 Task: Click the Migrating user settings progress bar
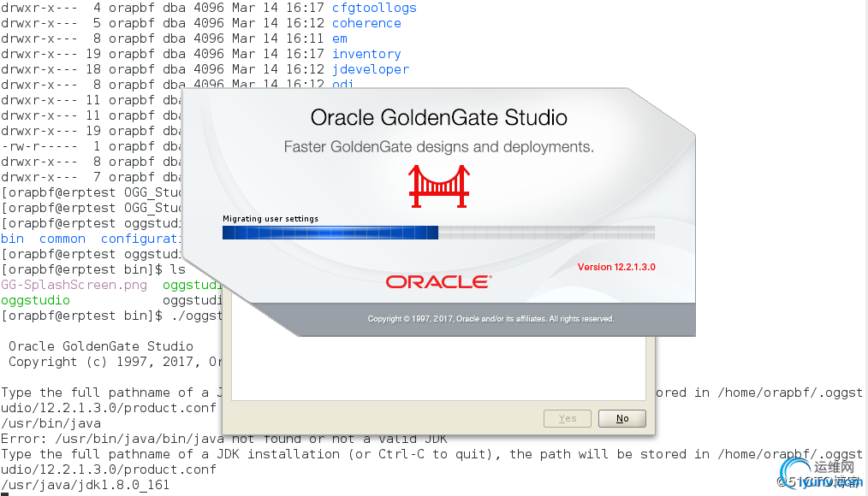[438, 233]
